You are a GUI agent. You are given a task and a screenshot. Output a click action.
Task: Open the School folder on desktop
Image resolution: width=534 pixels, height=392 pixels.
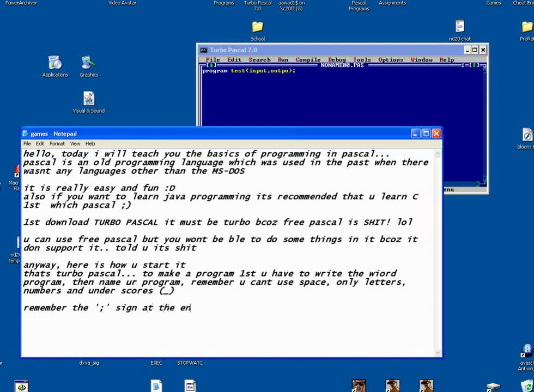(257, 30)
